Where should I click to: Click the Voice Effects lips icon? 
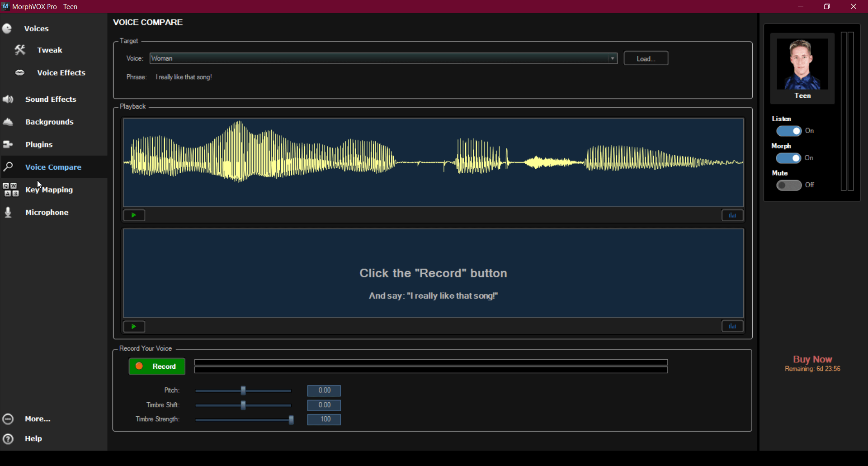pos(20,72)
